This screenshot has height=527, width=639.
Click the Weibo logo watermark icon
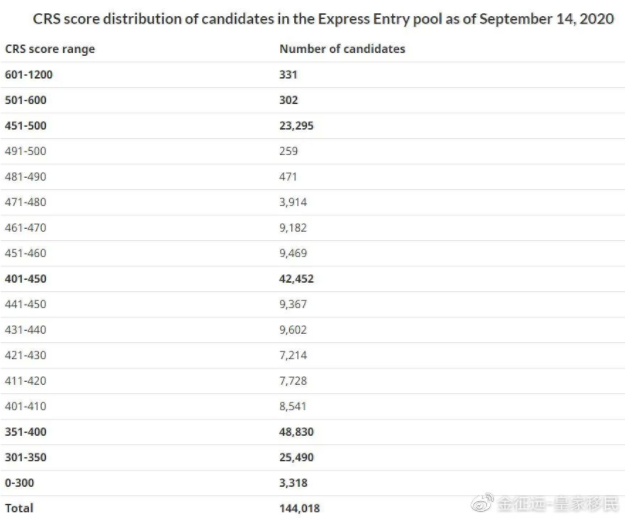point(483,502)
